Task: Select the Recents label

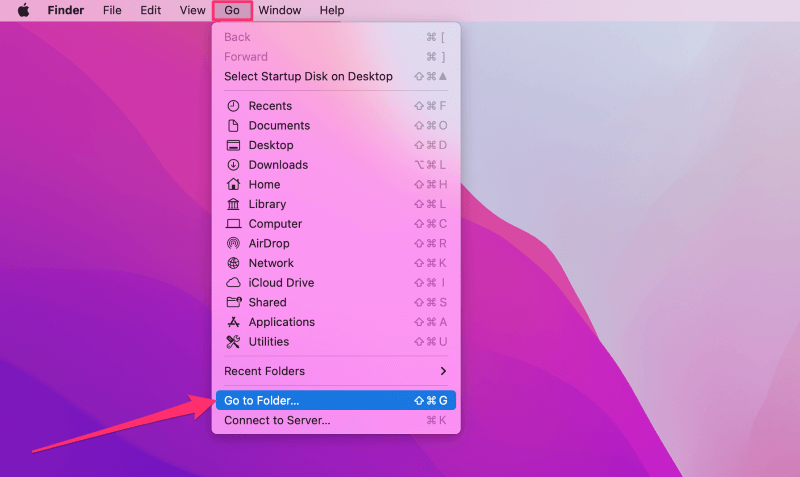Action: (270, 106)
